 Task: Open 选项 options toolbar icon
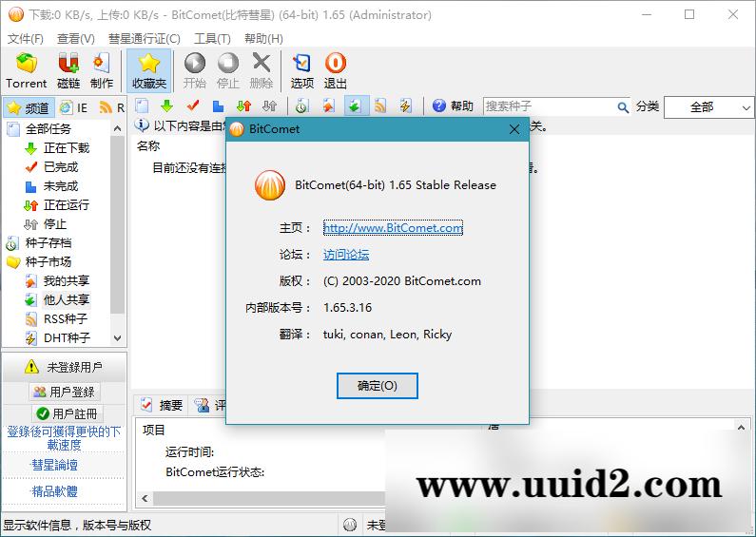click(301, 70)
